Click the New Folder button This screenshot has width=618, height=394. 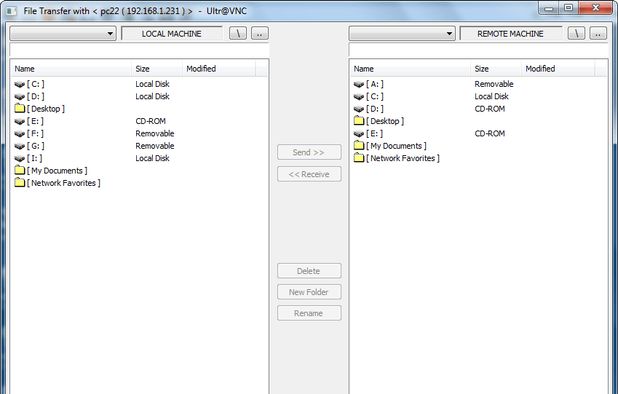(x=309, y=292)
